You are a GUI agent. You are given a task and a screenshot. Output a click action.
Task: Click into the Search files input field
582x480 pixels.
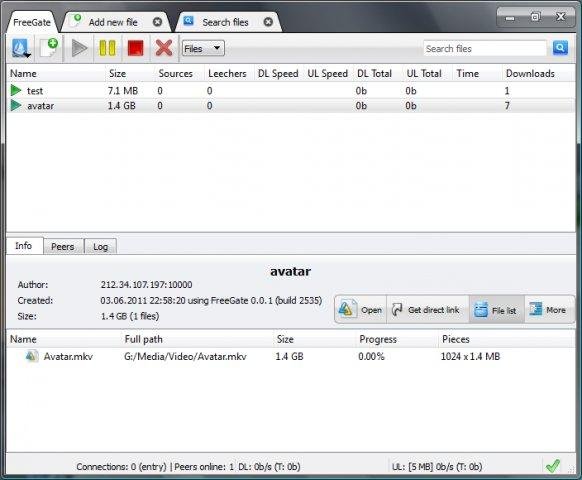coord(485,48)
